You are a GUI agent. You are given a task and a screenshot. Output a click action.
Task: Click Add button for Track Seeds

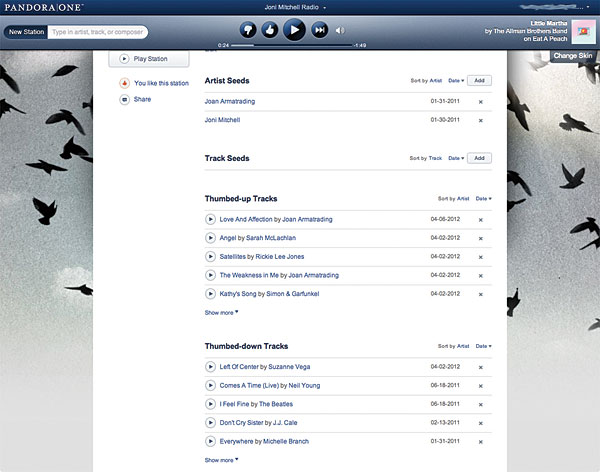point(479,158)
